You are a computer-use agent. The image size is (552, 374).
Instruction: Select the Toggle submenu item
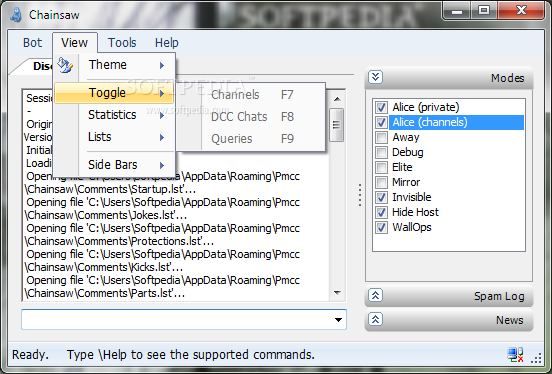115,93
